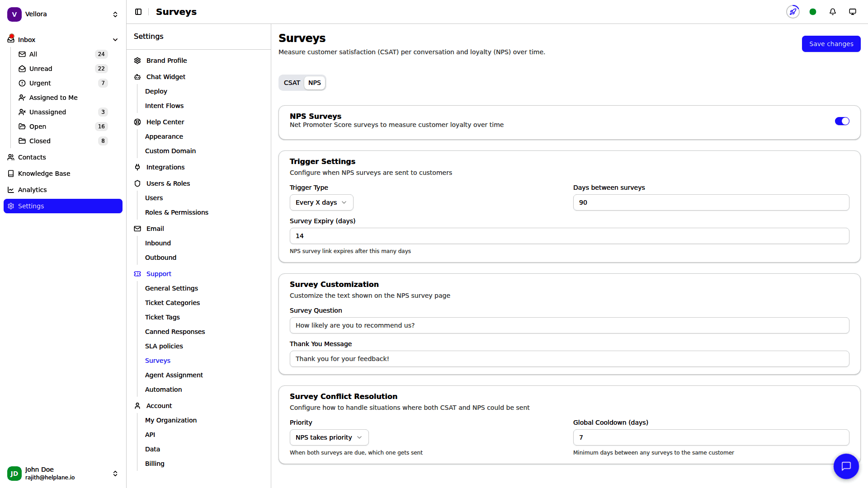Toggle the sidebar panel icon
The image size is (868, 488).
click(x=138, y=12)
